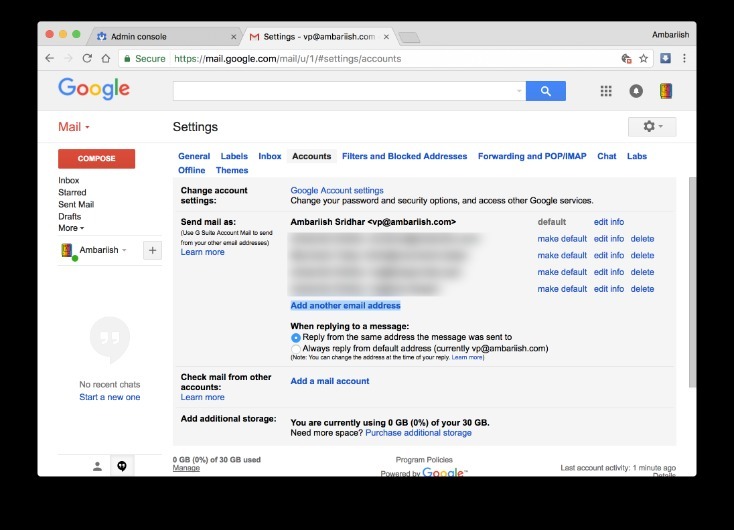Open Sent Mail folder

(76, 205)
